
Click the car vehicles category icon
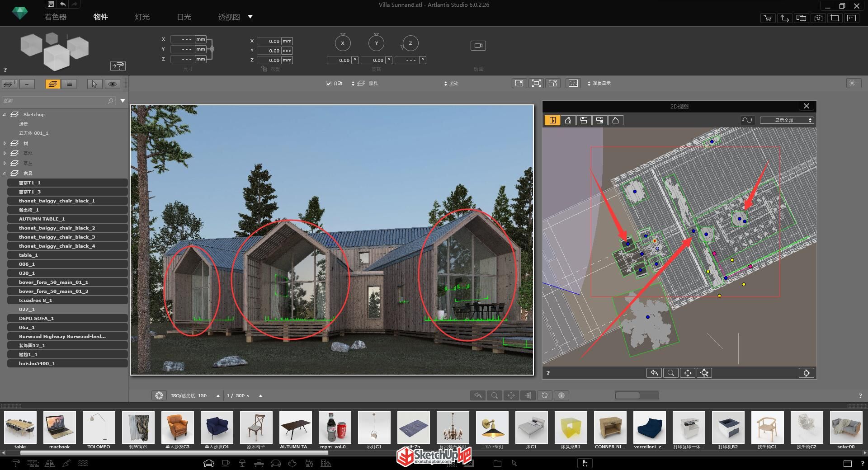click(276, 463)
